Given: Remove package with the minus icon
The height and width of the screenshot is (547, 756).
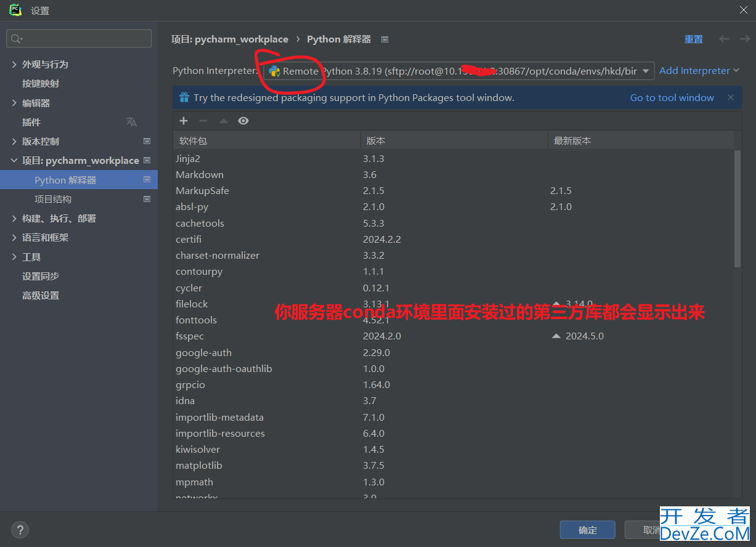Looking at the screenshot, I should pos(203,121).
